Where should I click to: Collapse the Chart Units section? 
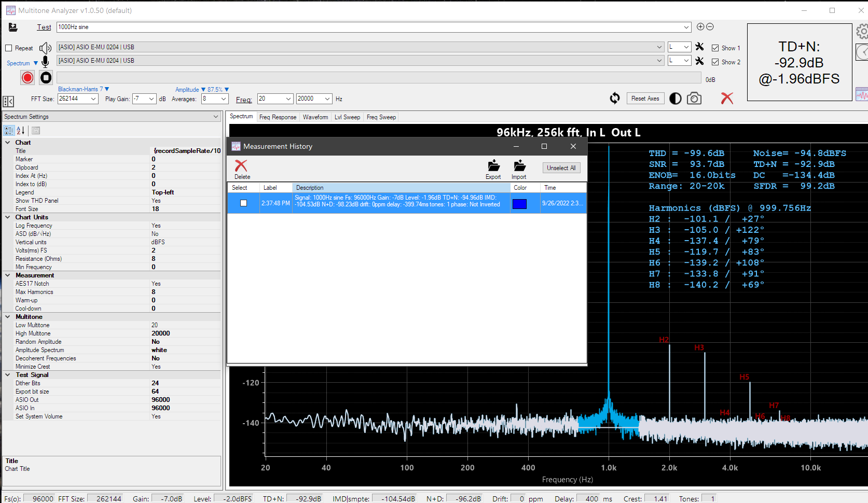click(x=7, y=217)
